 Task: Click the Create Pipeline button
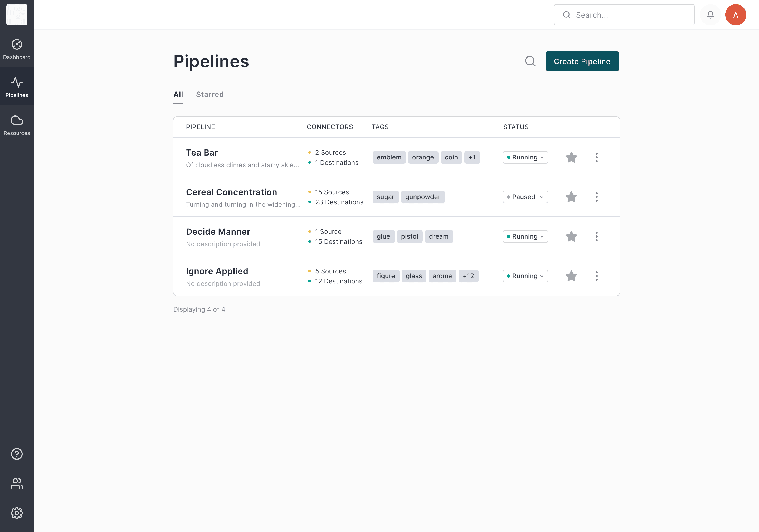[x=582, y=61]
